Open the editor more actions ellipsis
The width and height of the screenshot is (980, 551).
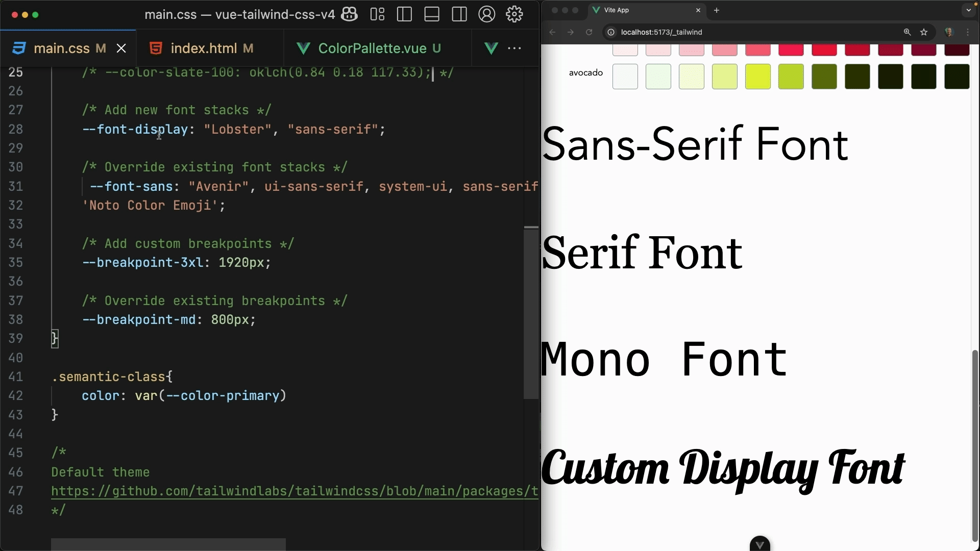(514, 48)
